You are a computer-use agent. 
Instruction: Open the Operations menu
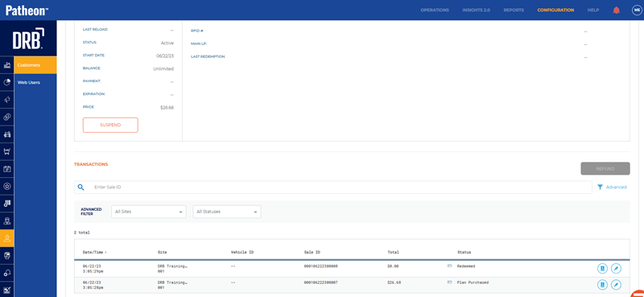(x=435, y=10)
